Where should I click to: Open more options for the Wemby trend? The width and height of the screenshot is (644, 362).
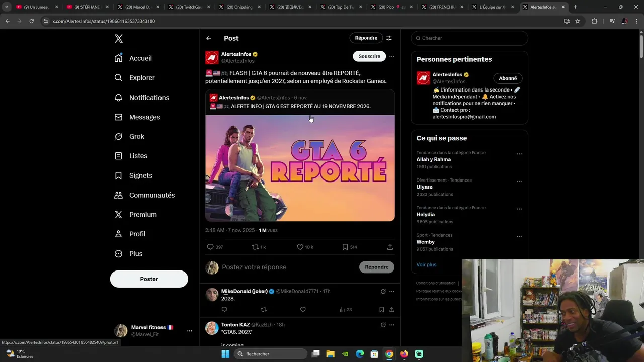coord(519,237)
